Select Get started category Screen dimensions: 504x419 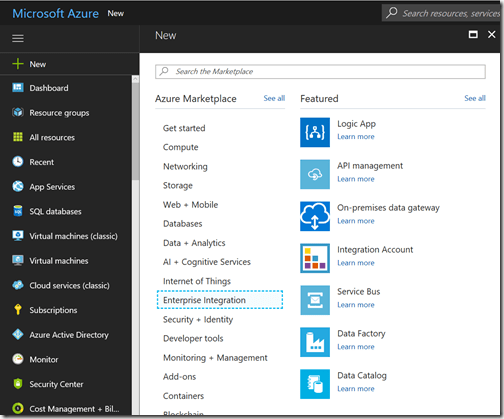[x=184, y=128]
